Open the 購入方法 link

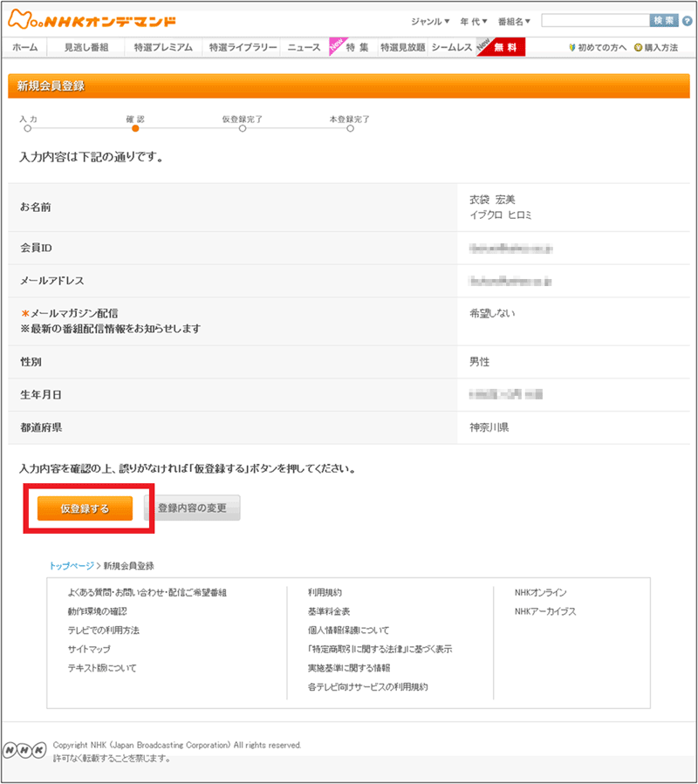[x=656, y=47]
